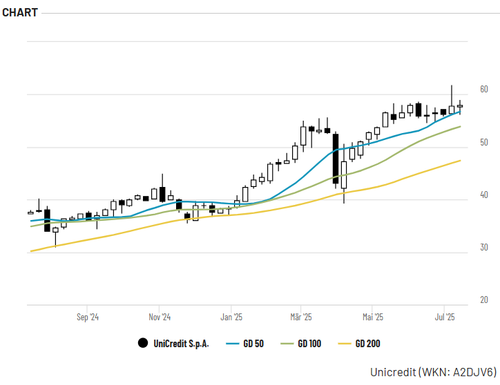Image resolution: width=500 pixels, height=385 pixels.
Task: Click the last candlestick on the chart
Action: pos(460,107)
